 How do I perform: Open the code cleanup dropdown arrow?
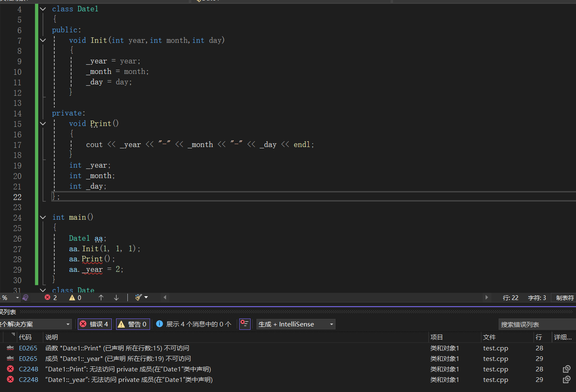(146, 297)
